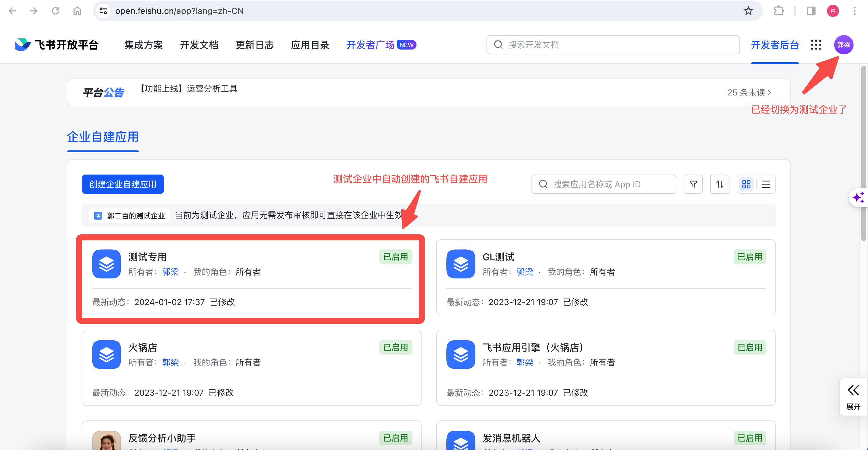
Task: Focus the 搜索应用名称或 App ID field
Action: point(604,184)
